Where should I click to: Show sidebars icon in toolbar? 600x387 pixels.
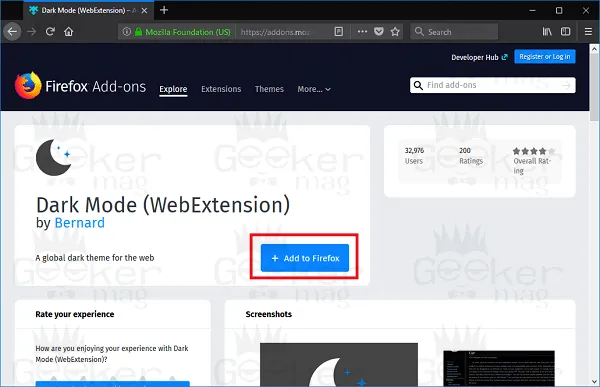click(x=565, y=32)
